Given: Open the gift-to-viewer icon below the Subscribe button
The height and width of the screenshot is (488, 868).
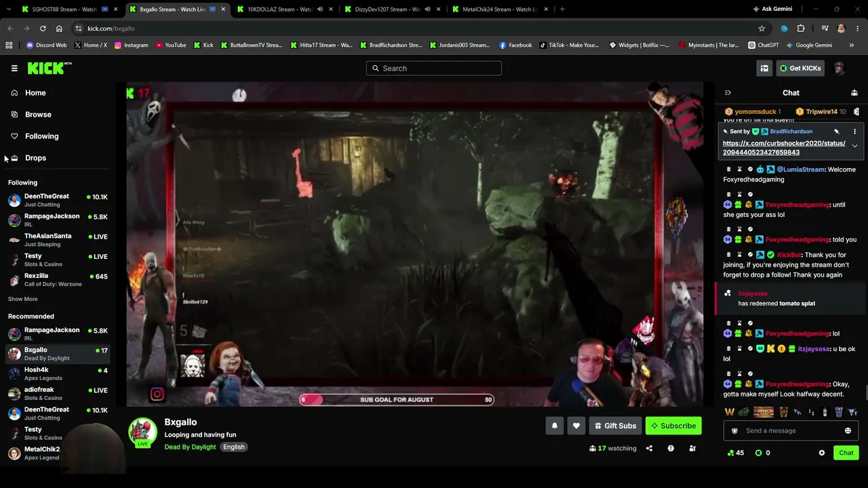Looking at the screenshot, I should point(692,448).
